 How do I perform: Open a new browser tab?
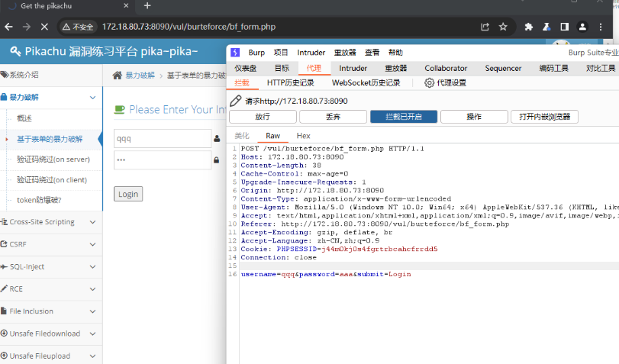[x=147, y=6]
